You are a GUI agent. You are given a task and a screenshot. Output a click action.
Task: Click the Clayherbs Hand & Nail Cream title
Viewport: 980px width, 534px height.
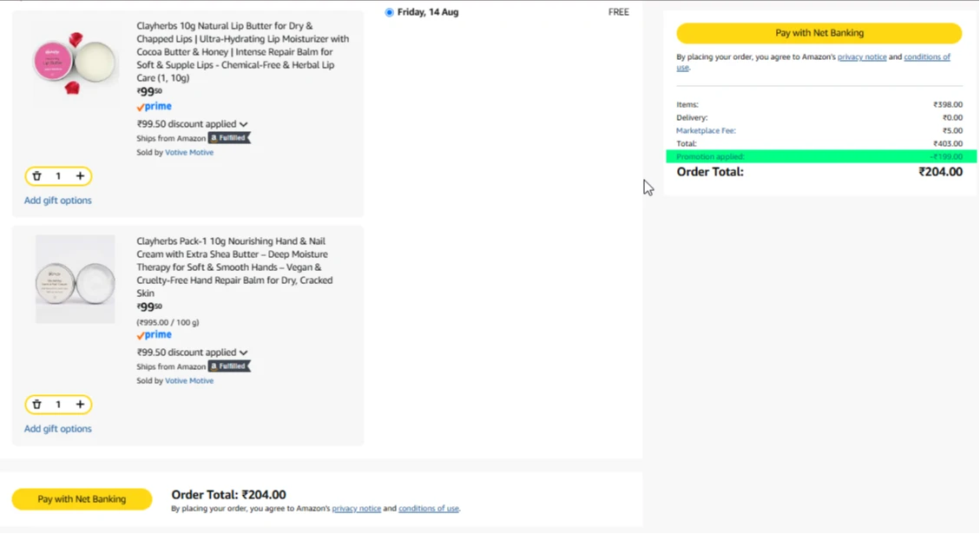tap(235, 267)
